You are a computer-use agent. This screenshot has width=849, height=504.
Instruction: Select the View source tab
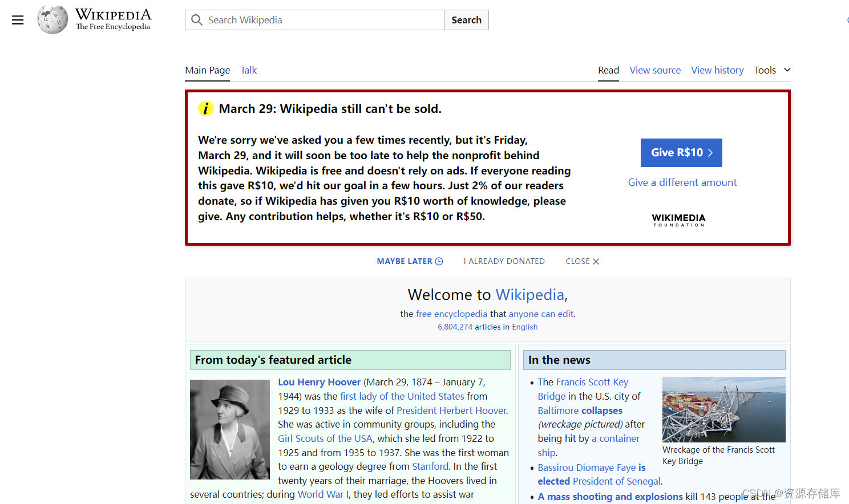[x=655, y=70]
